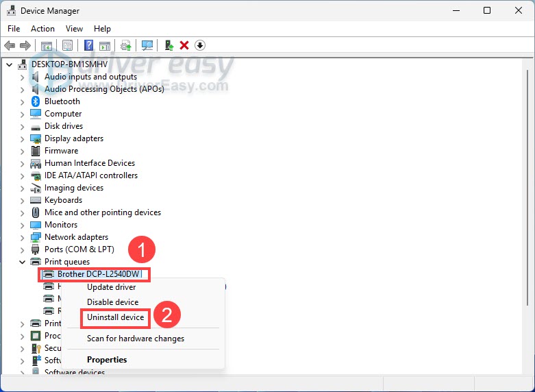The image size is (535, 392).
Task: Select the DESKTOP-BM1SMHV computer name
Action: click(69, 64)
